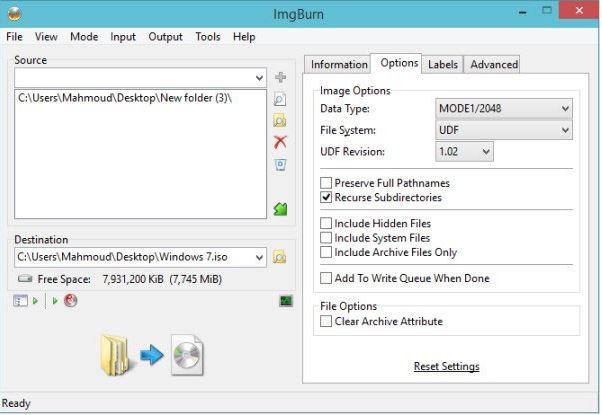This screenshot has height=415, width=602.
Task: Click the browse for a folder icon
Action: [x=280, y=121]
